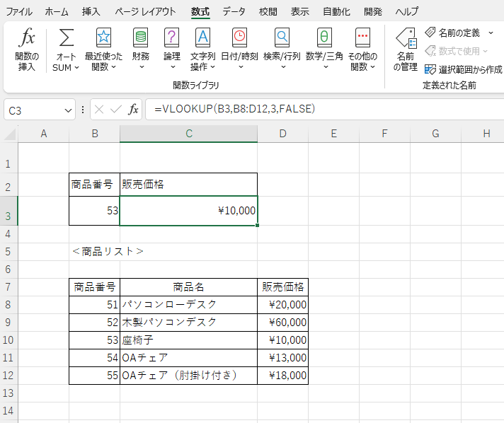Select row 8 header

click(8, 304)
